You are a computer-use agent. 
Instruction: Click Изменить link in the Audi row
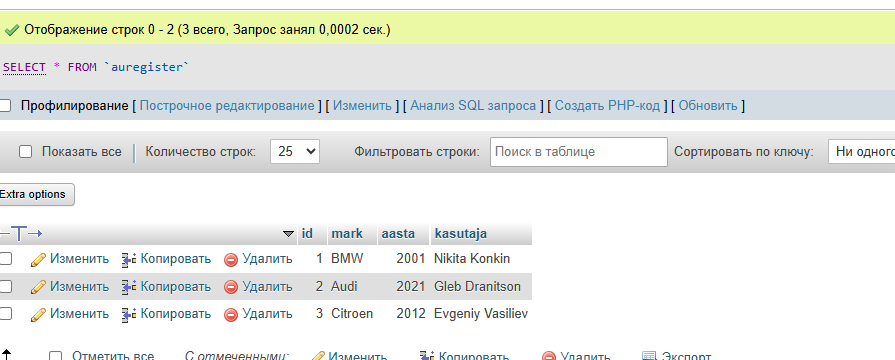79,286
